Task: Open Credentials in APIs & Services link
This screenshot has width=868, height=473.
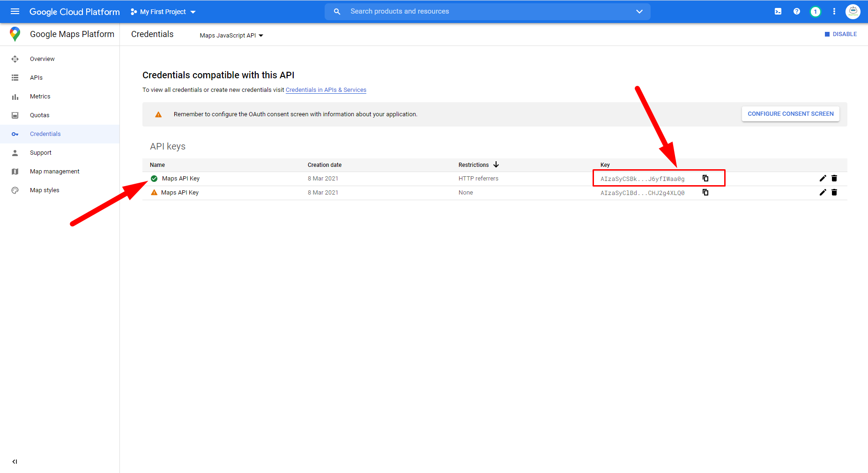Action: point(326,90)
